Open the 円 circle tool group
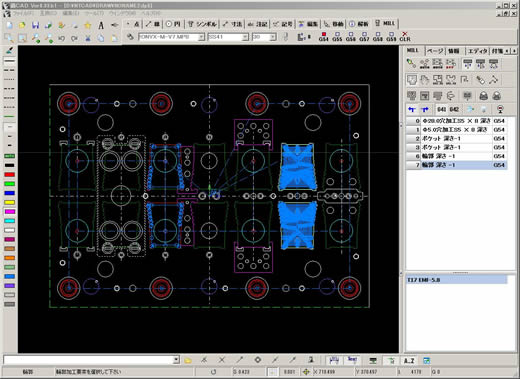520x379 pixels. (173, 24)
